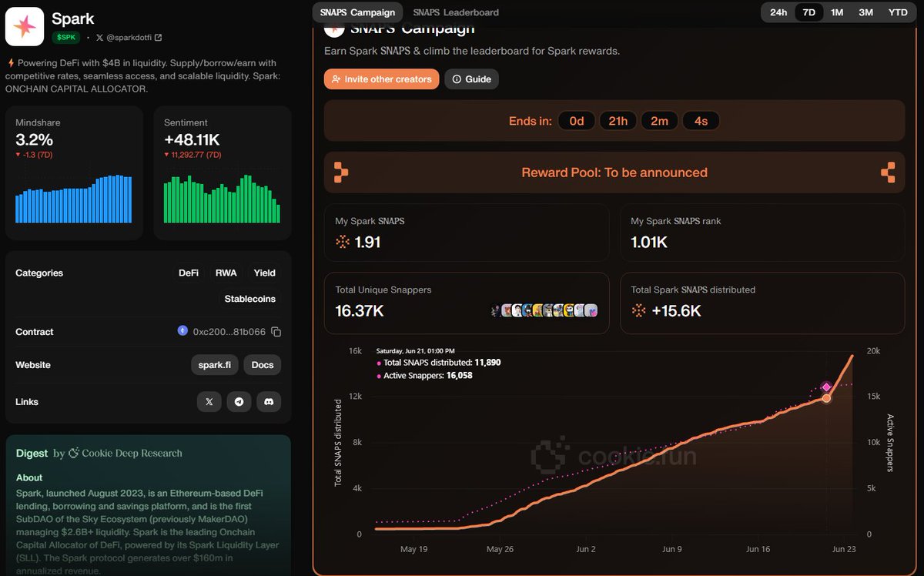Click the pink Active Snappers chart marker

pos(826,387)
